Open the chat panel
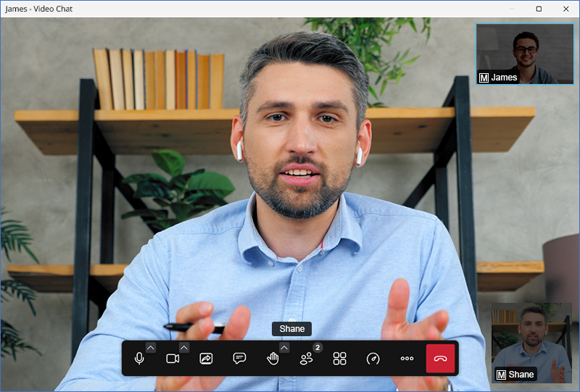The height and width of the screenshot is (392, 580). point(239,359)
